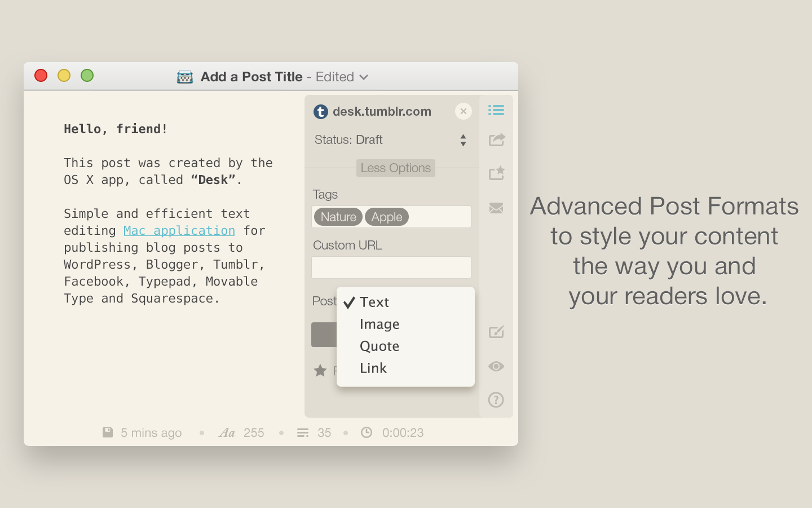Open the post options list icon
The image size is (812, 508).
[x=496, y=110]
